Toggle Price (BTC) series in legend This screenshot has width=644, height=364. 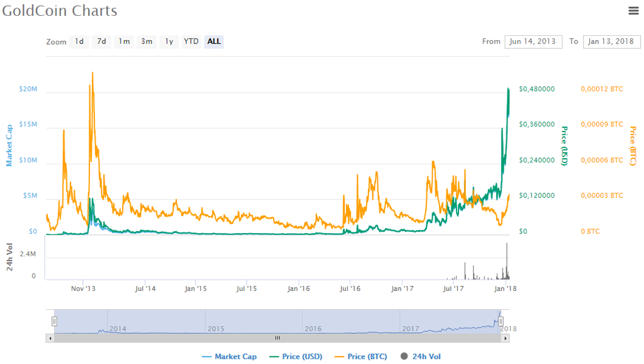(x=361, y=356)
